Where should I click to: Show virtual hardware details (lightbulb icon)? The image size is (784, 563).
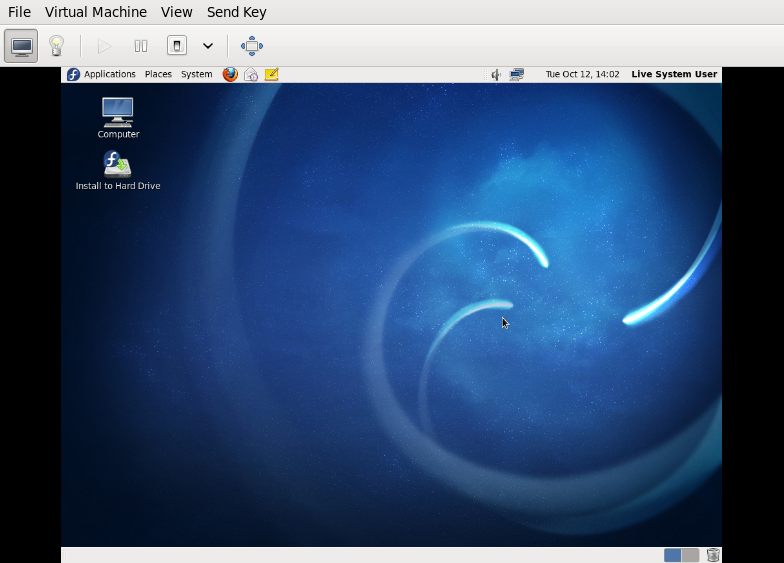coord(56,46)
